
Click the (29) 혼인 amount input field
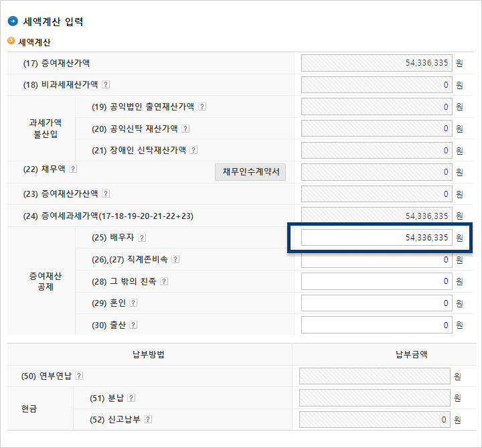[376, 303]
